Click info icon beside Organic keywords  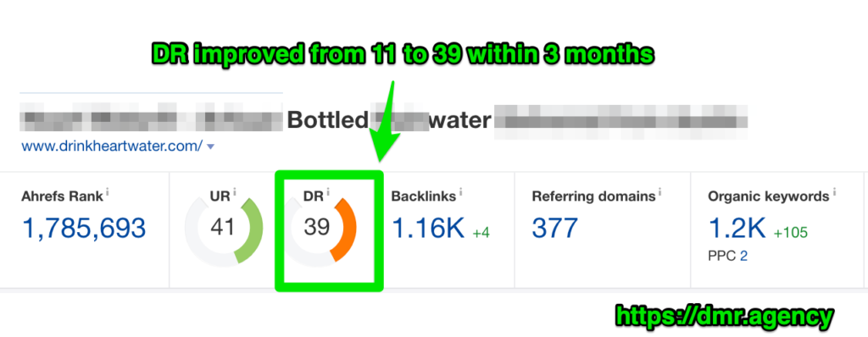click(834, 192)
